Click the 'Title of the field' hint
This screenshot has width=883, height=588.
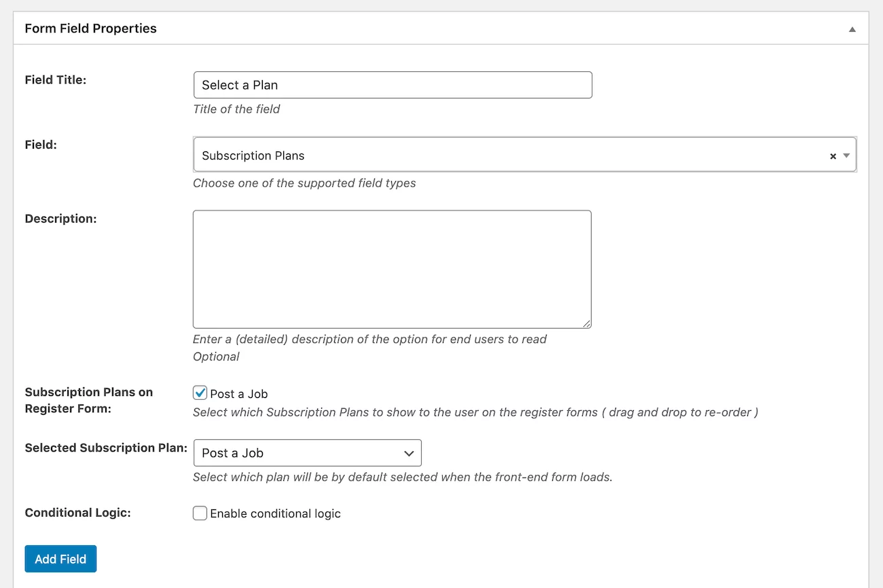point(236,109)
